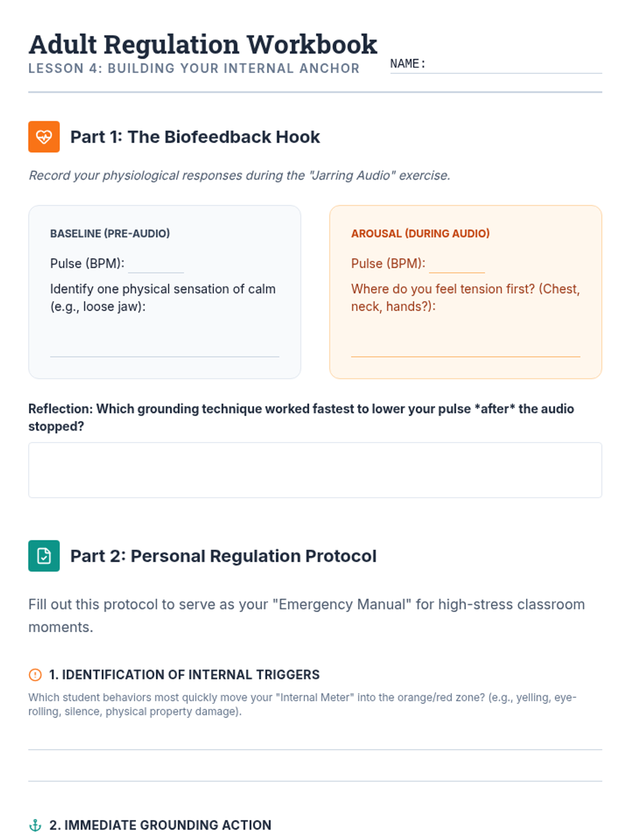Click the grounding technique reflection box
The width and height of the screenshot is (630, 840).
point(315,470)
